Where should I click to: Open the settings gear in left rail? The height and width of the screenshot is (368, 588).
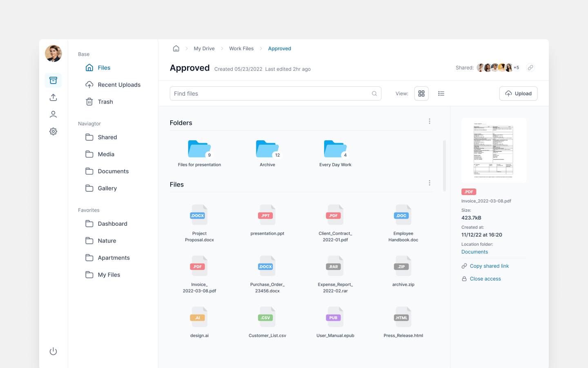(53, 131)
